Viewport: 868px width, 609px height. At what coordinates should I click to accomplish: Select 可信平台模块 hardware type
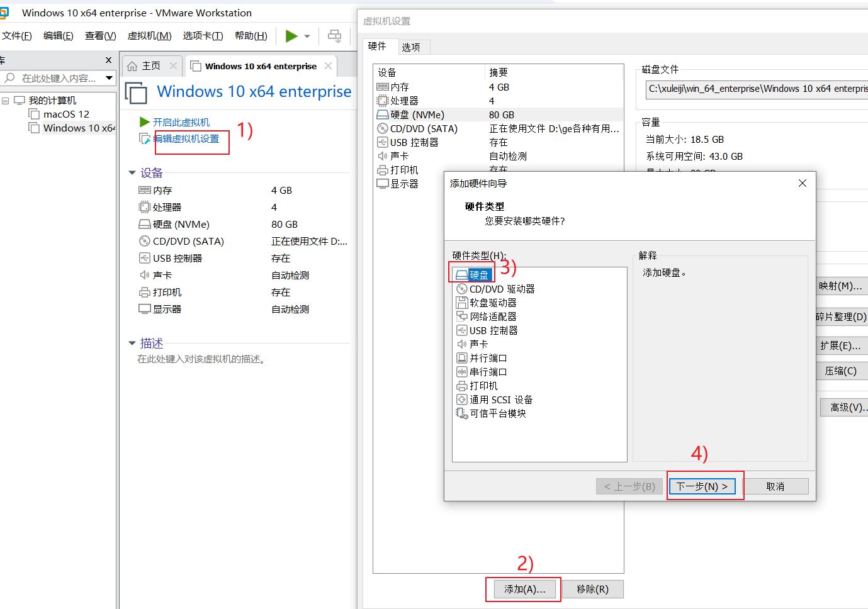(x=497, y=413)
